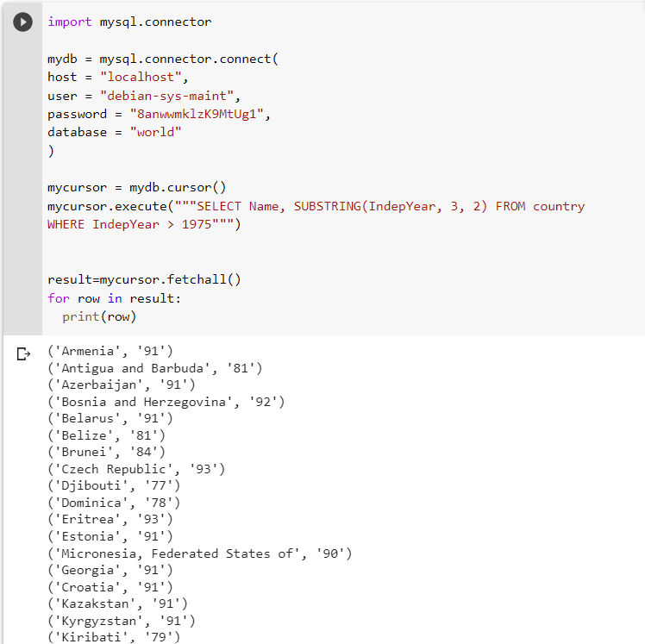Screen dimensions: 645x644
Task: Click the output clear/toggle icon beside results
Action: (23, 353)
